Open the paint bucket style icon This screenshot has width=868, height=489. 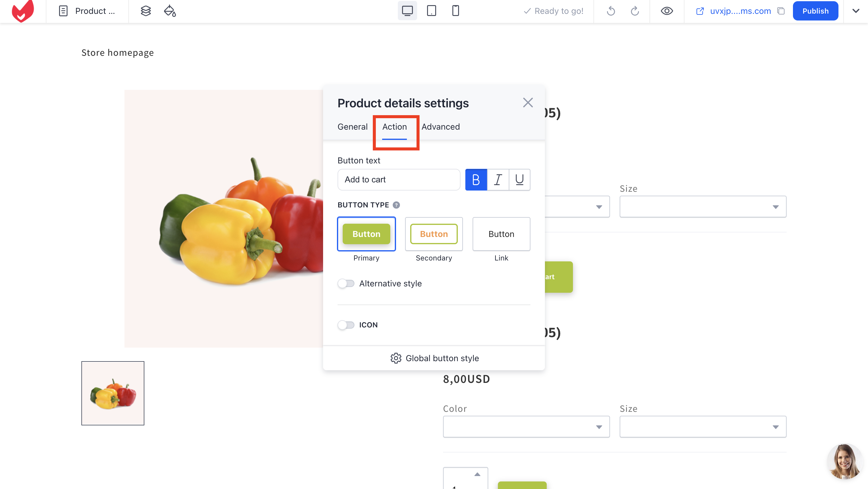point(170,11)
